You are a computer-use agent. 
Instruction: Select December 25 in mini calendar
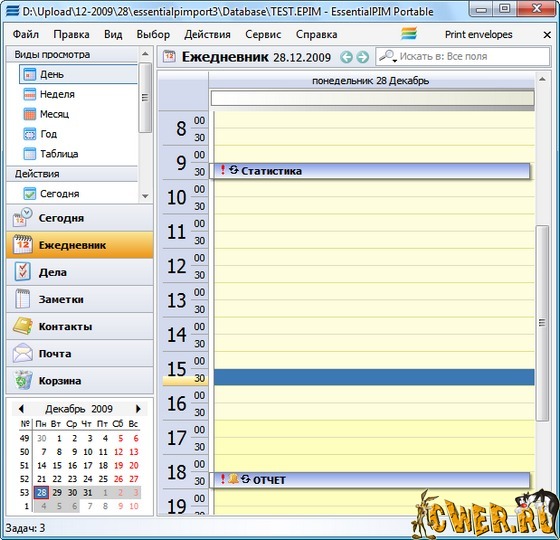[x=103, y=479]
